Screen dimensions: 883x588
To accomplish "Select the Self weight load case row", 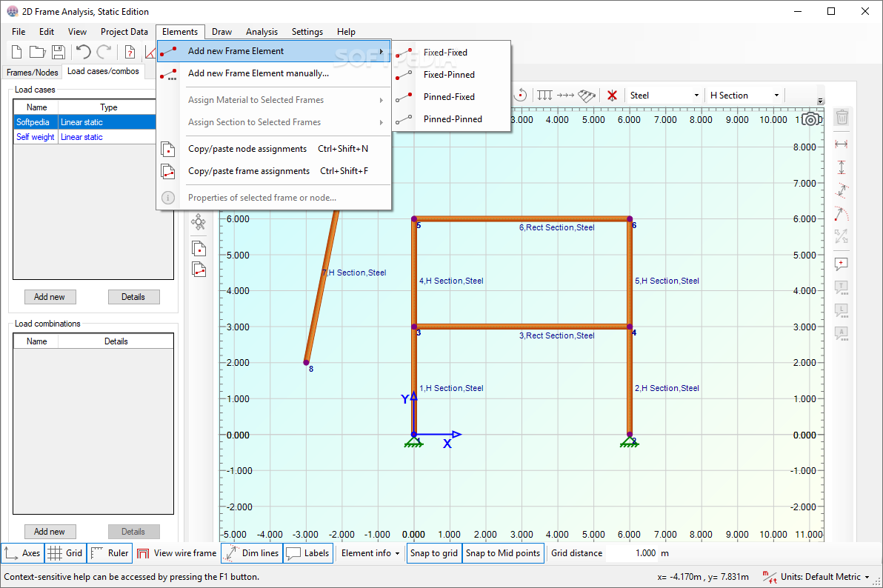I will click(x=85, y=137).
